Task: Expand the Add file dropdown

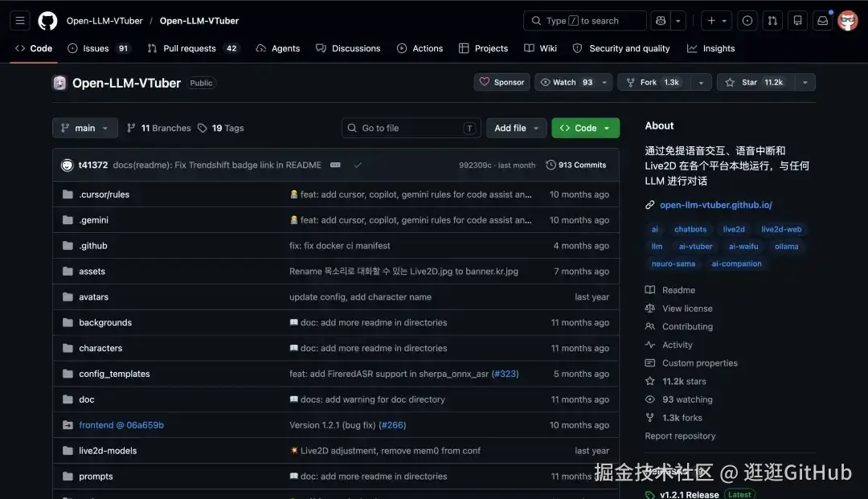Action: [517, 128]
